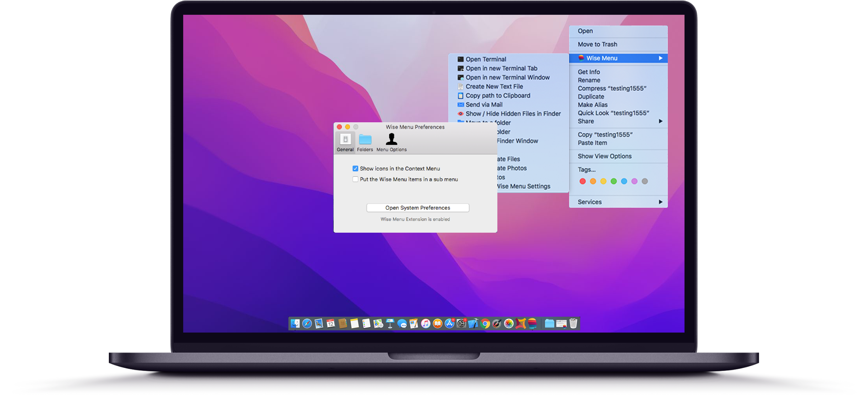
Task: Open the Wise Menu head icon in Dock
Action: [532, 324]
